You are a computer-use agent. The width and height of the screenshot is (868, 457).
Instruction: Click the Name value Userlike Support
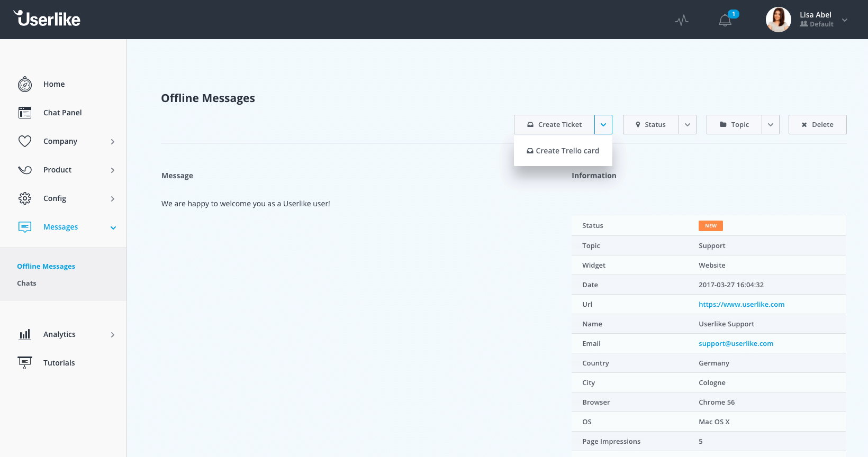click(726, 324)
